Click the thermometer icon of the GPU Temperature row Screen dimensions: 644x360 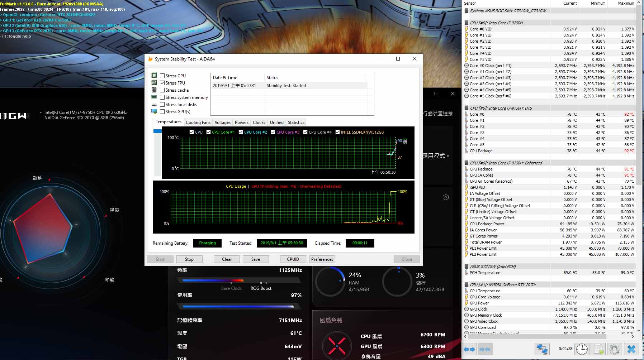click(467, 291)
